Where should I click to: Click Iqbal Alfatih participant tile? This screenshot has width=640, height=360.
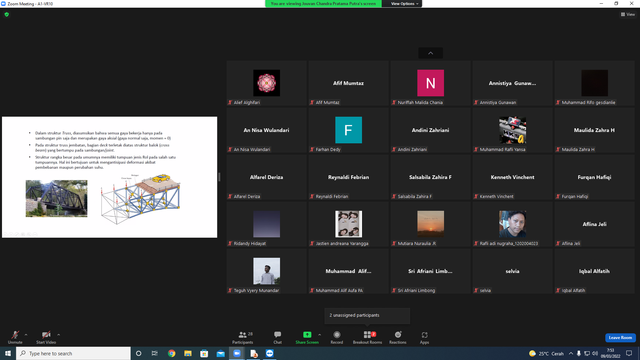[x=594, y=271]
